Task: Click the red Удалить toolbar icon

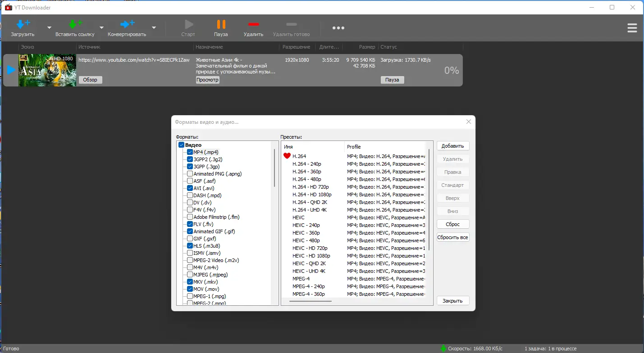Action: pyautogui.click(x=254, y=24)
